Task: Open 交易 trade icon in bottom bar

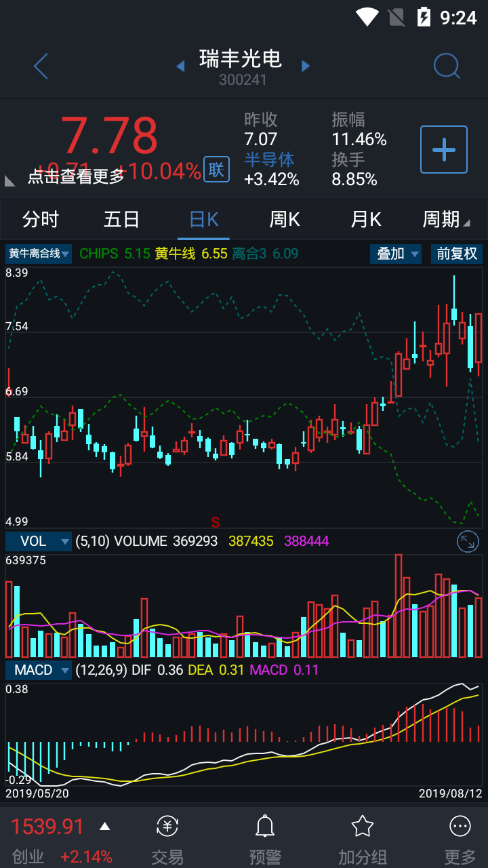Action: (x=167, y=826)
